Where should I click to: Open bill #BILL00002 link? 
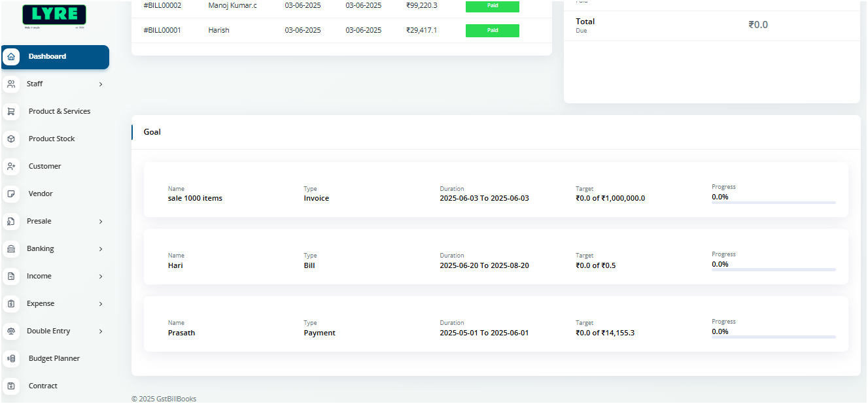(x=162, y=5)
